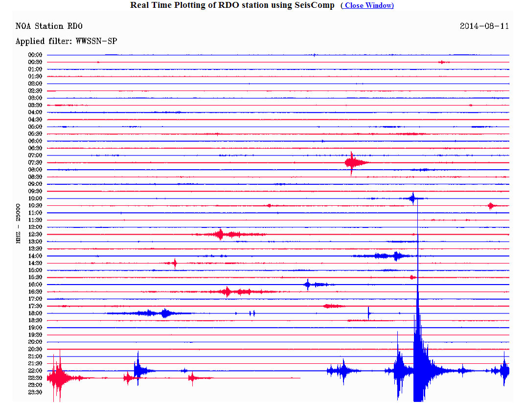Viewport: 524px width, 420px height.
Task: Click the blue burst on the 16:00 trace
Action: [x=308, y=285]
